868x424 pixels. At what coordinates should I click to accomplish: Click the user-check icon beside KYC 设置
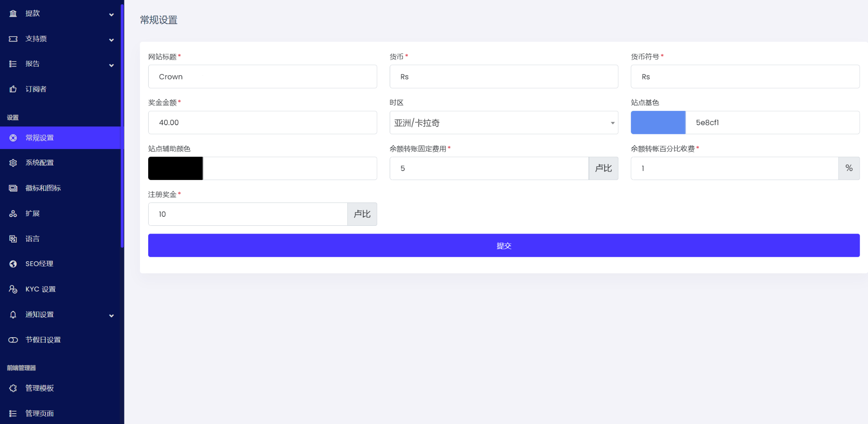pyautogui.click(x=13, y=289)
